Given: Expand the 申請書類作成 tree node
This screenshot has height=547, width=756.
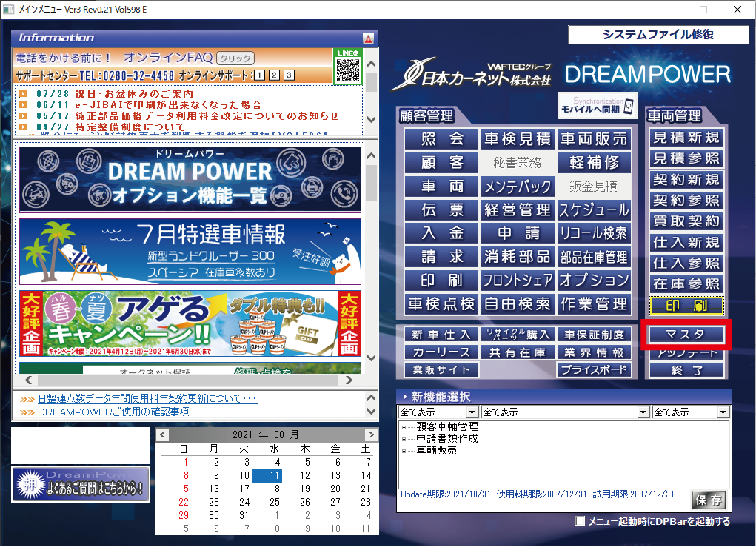Looking at the screenshot, I should (x=404, y=439).
